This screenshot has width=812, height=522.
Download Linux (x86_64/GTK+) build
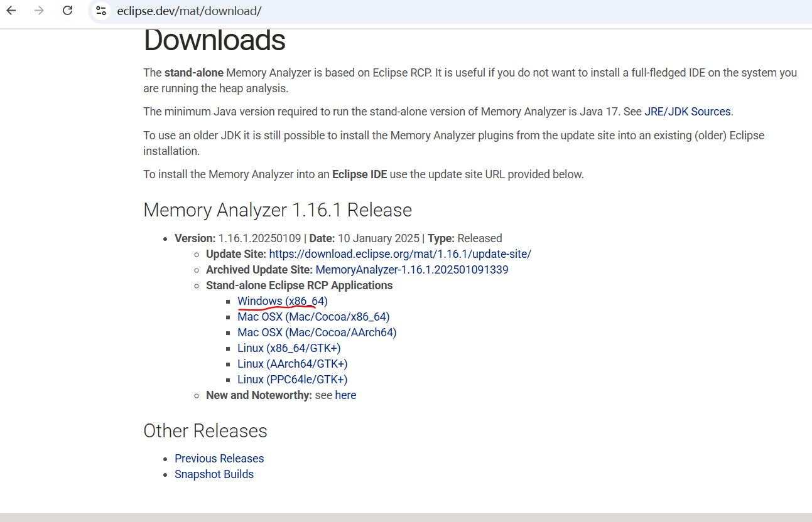[289, 348]
